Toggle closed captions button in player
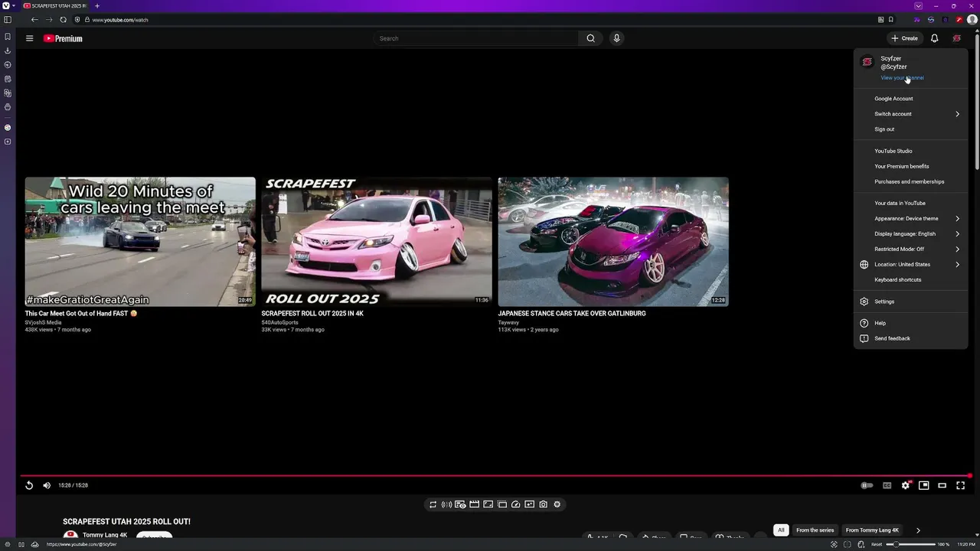 pos(887,485)
